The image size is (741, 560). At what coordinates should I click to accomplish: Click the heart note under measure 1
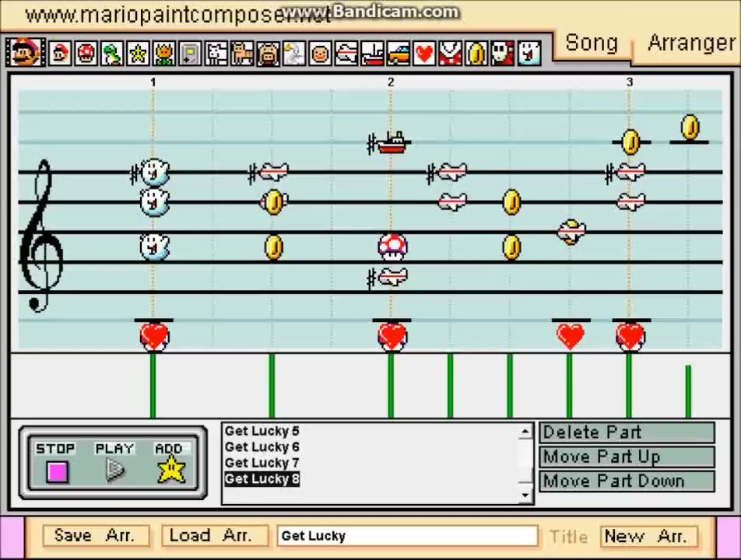pyautogui.click(x=155, y=337)
